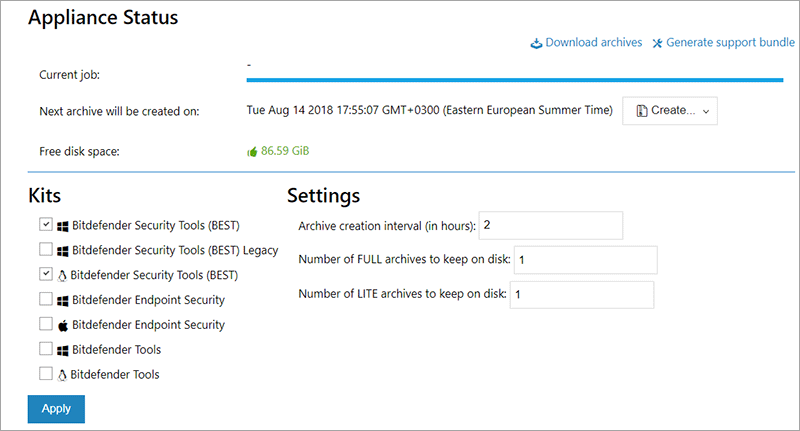
Task: Focus the LITE archives to keep field
Action: pos(582,295)
